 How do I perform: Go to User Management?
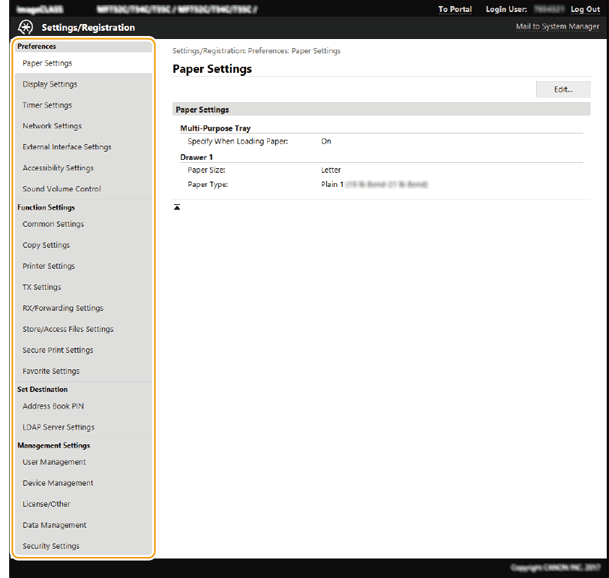pos(54,462)
